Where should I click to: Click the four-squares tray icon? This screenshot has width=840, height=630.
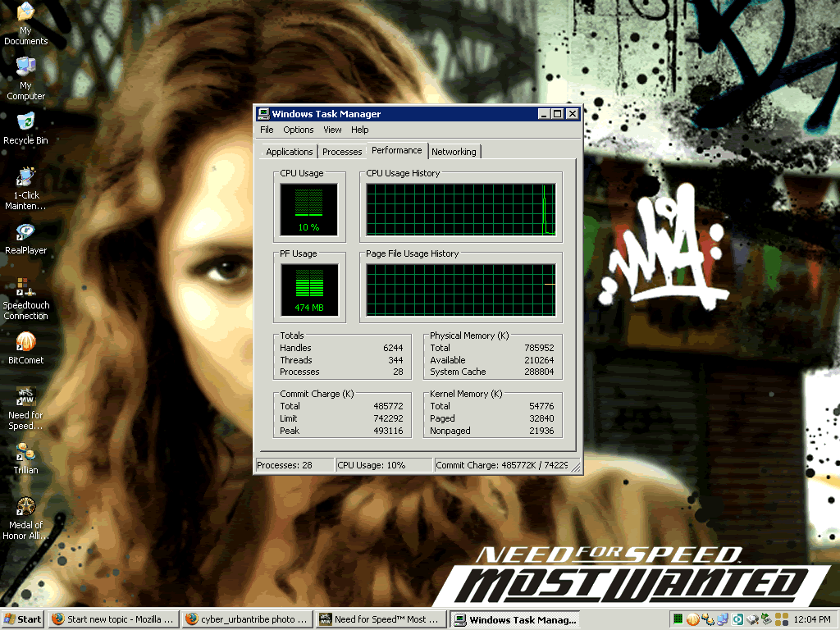click(x=782, y=619)
